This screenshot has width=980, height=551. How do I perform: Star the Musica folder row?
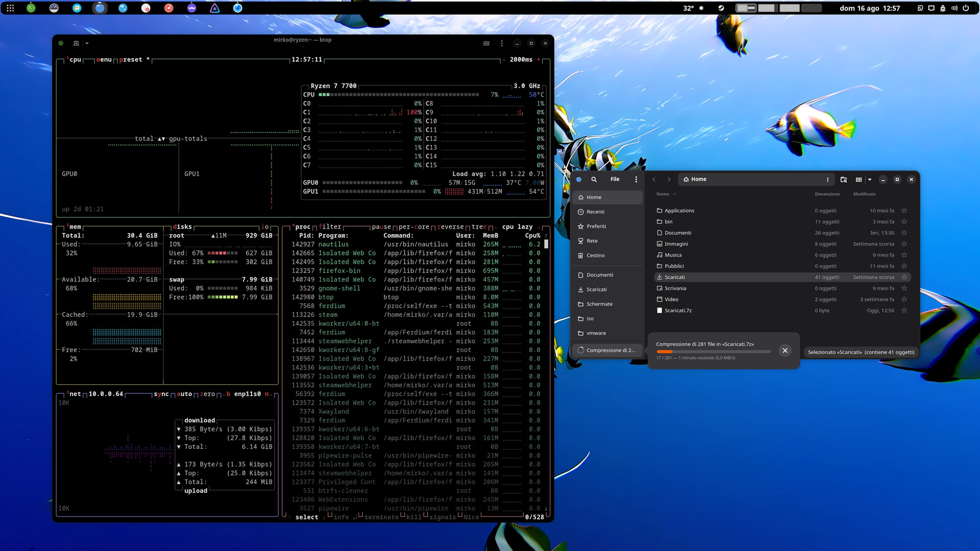click(x=904, y=255)
